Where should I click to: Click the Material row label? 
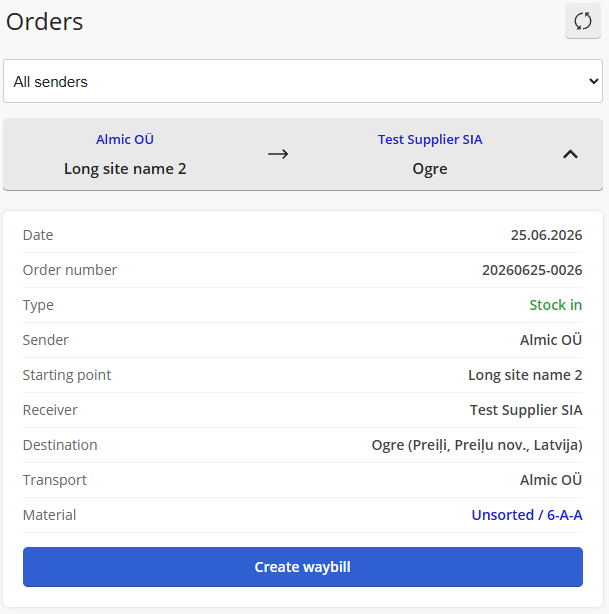(49, 515)
